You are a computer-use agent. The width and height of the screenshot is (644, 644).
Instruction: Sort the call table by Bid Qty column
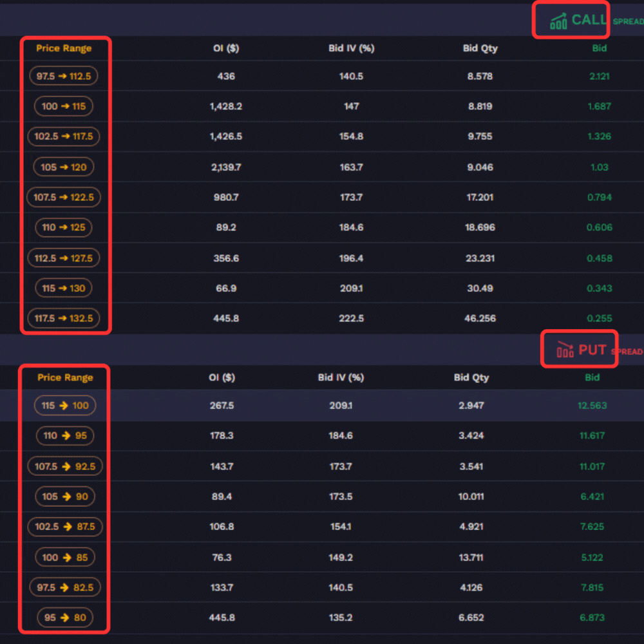[x=480, y=48]
